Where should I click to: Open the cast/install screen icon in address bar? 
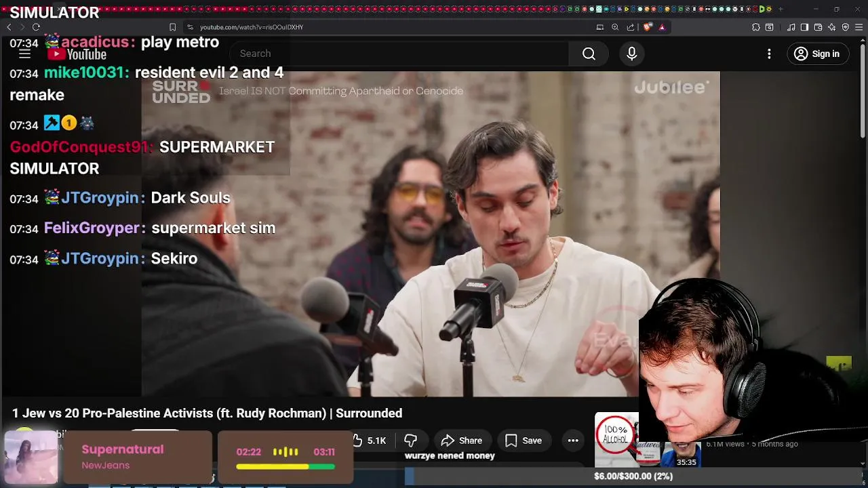click(600, 27)
